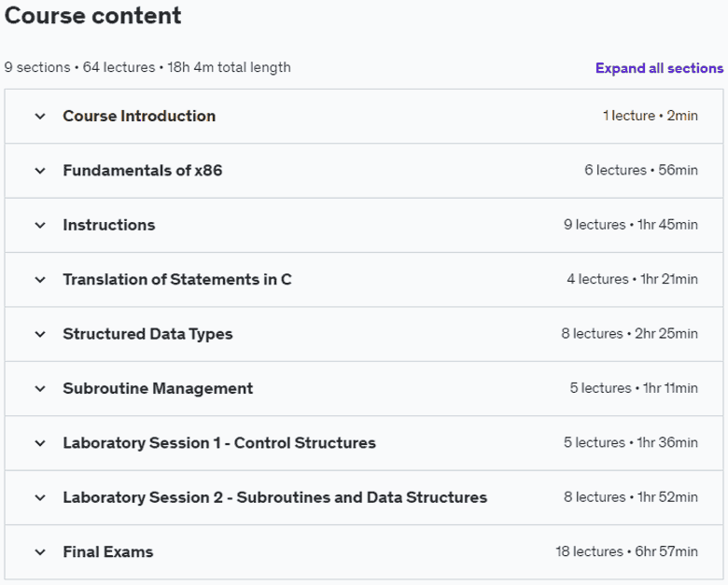Expand the Final Exams chevron
This screenshot has width=728, height=585.
click(x=40, y=552)
